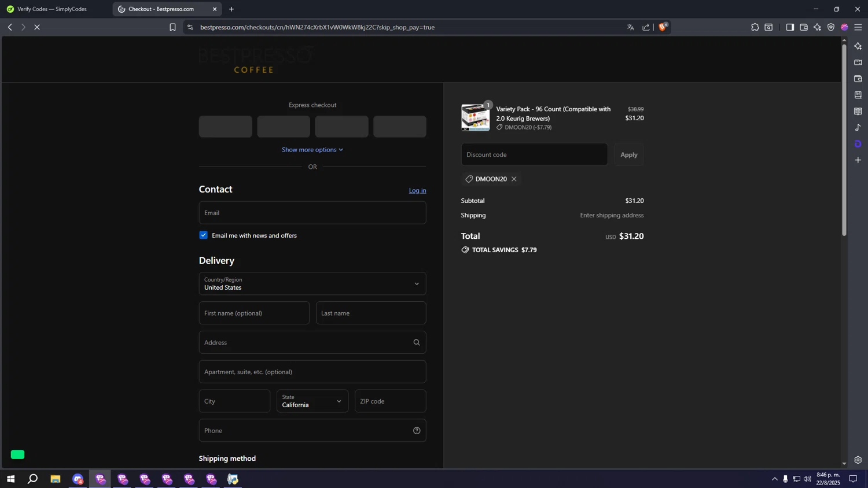Open Windows taskbar search
The height and width of the screenshot is (488, 868).
tap(33, 479)
